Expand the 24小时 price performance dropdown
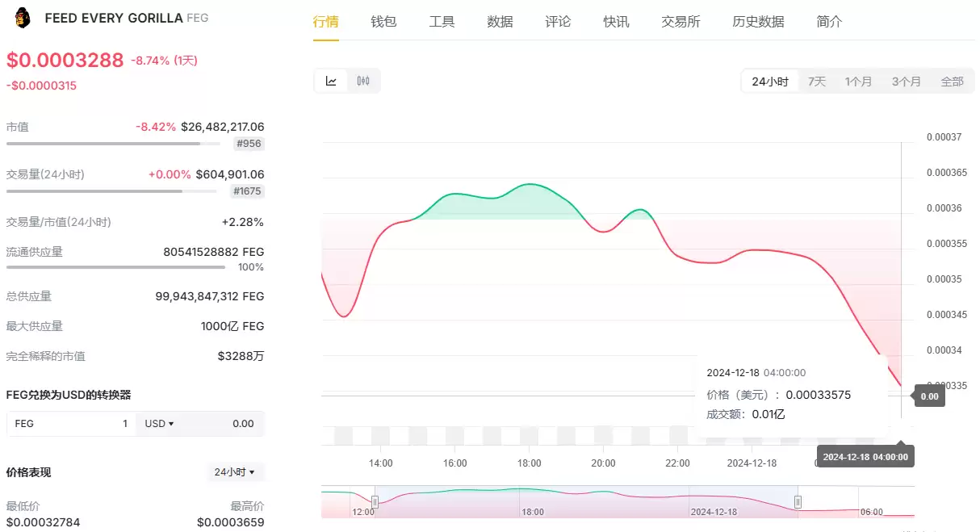 [x=235, y=472]
